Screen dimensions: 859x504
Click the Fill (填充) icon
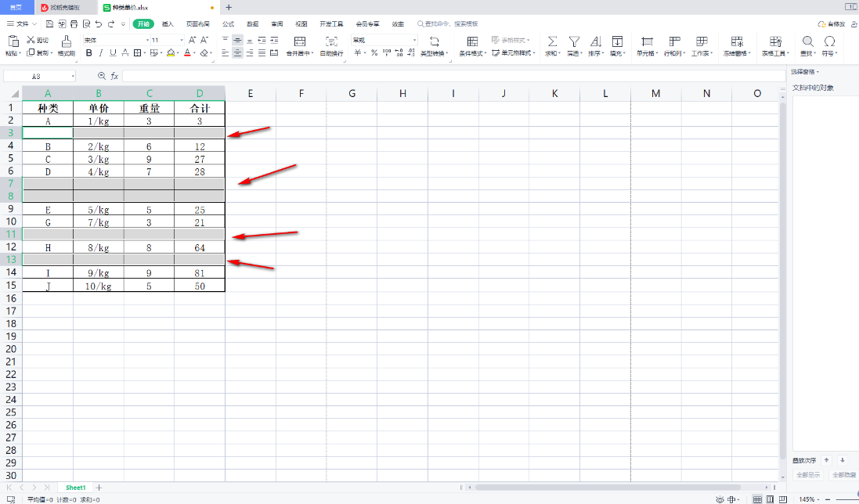pos(617,41)
